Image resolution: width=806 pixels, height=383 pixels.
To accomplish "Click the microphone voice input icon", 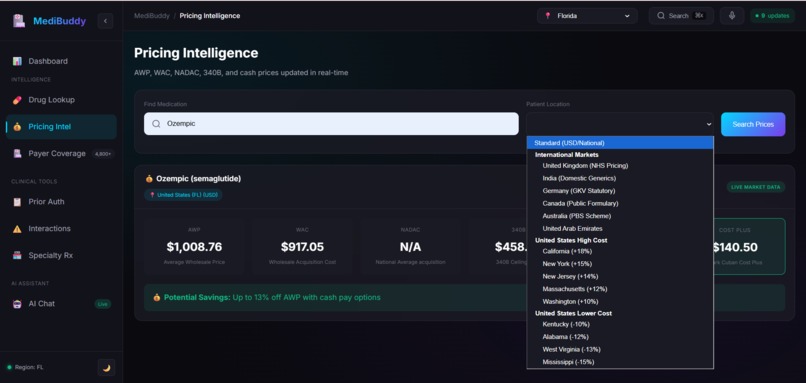I will point(732,15).
